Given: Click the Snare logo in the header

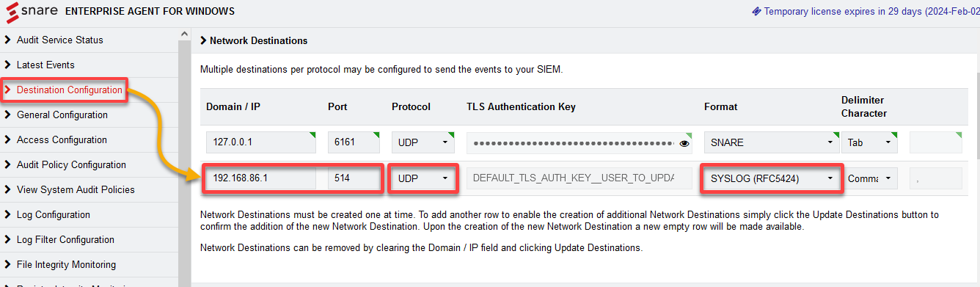Looking at the screenshot, I should click(32, 12).
